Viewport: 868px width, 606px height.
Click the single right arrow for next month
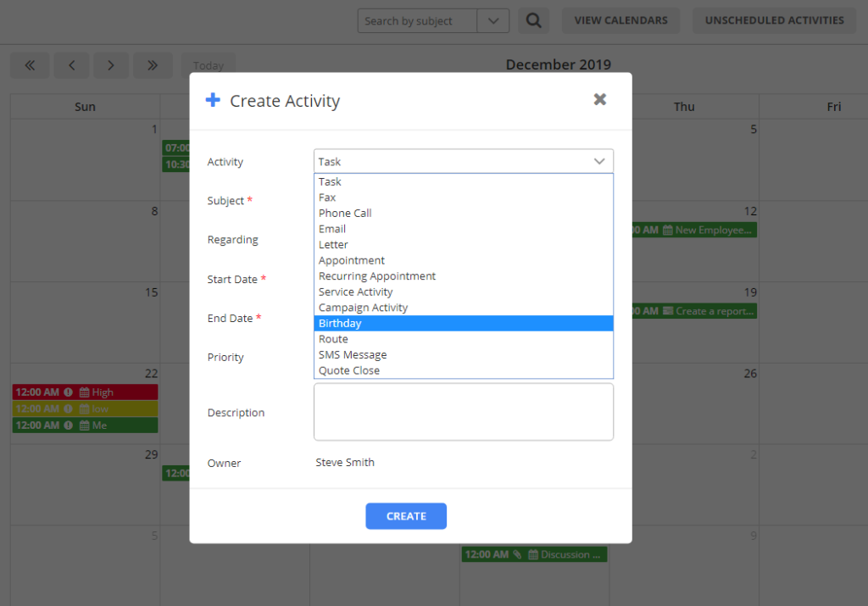pyautogui.click(x=111, y=65)
